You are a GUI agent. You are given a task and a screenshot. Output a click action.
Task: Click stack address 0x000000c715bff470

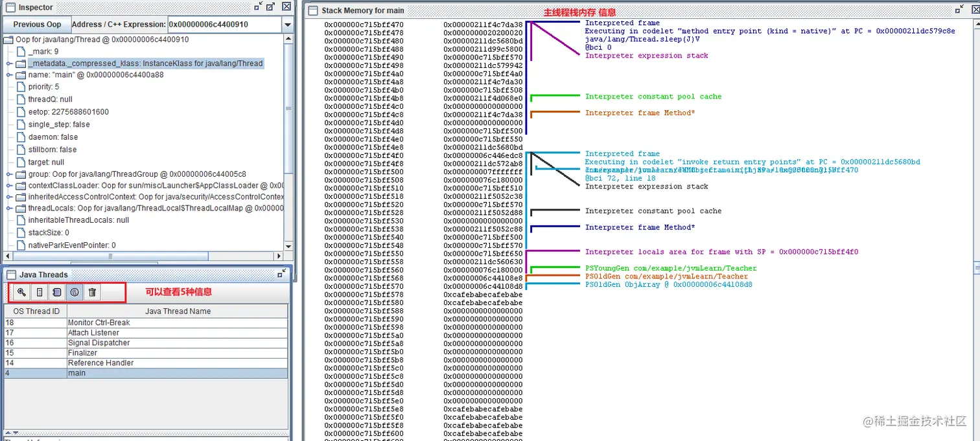point(364,25)
